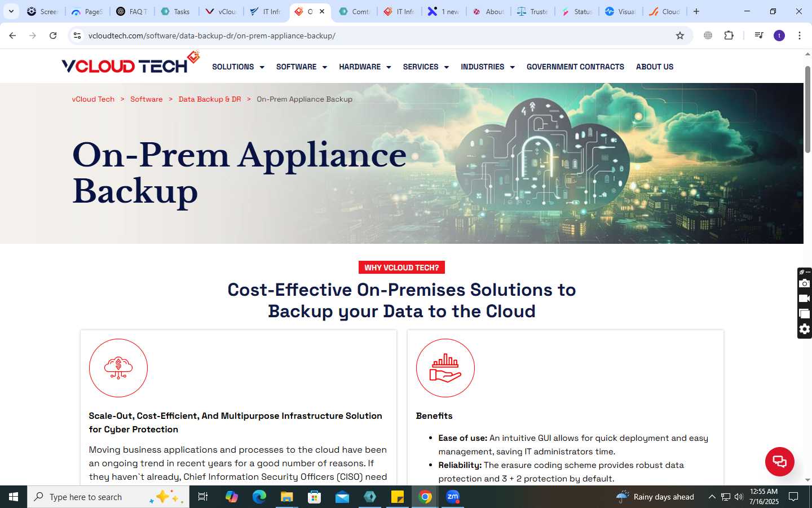
Task: Open the Windows Start menu
Action: tap(14, 497)
